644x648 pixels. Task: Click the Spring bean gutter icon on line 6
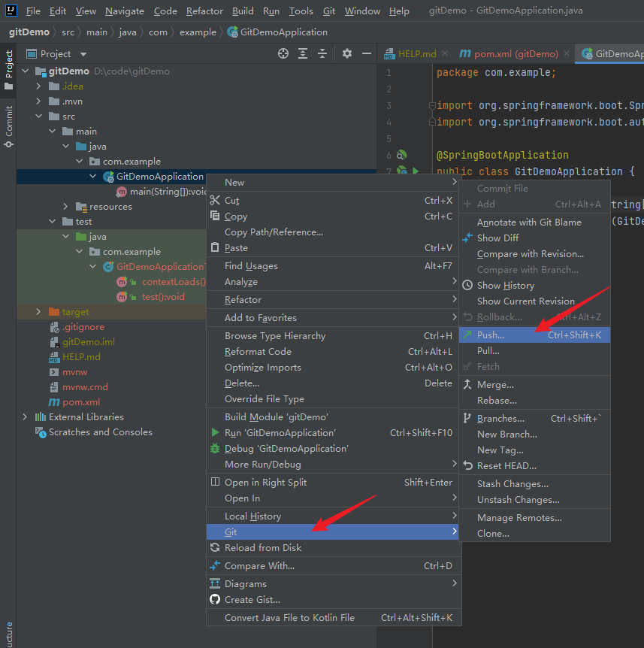(401, 155)
